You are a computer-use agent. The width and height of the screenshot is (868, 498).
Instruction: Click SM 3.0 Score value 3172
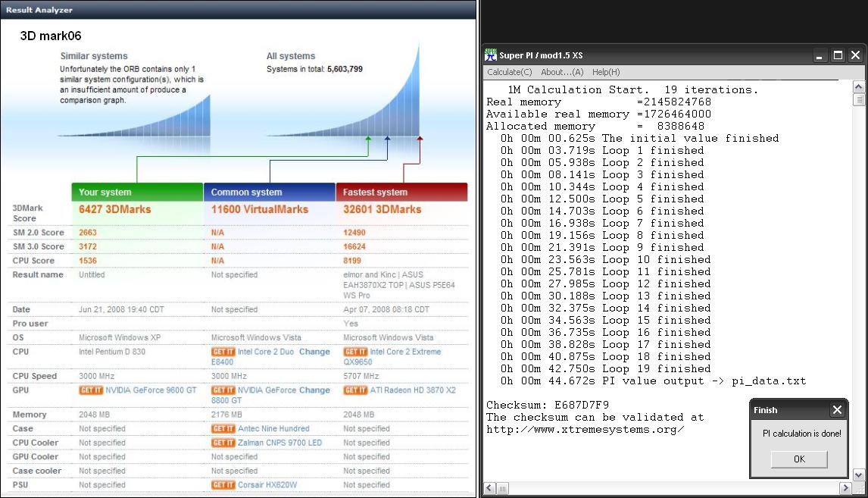point(87,246)
